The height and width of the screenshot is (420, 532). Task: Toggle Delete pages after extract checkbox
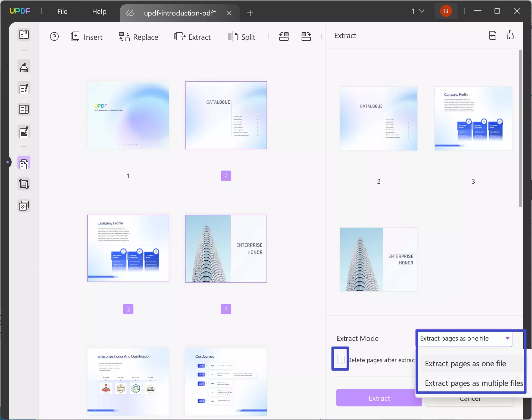click(x=341, y=360)
